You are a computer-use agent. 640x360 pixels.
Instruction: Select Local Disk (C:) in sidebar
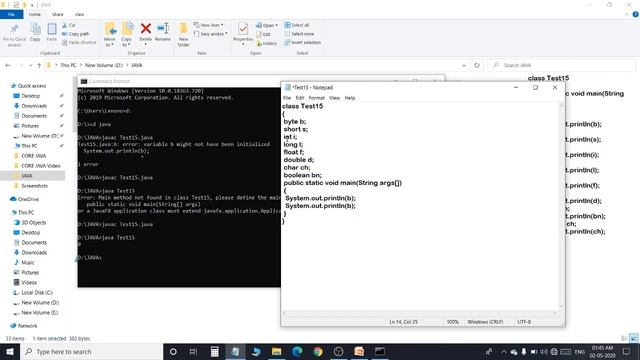[33, 293]
